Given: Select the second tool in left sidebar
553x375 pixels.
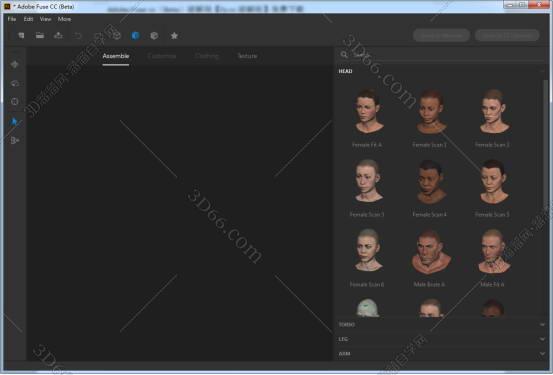Looking at the screenshot, I should point(14,83).
